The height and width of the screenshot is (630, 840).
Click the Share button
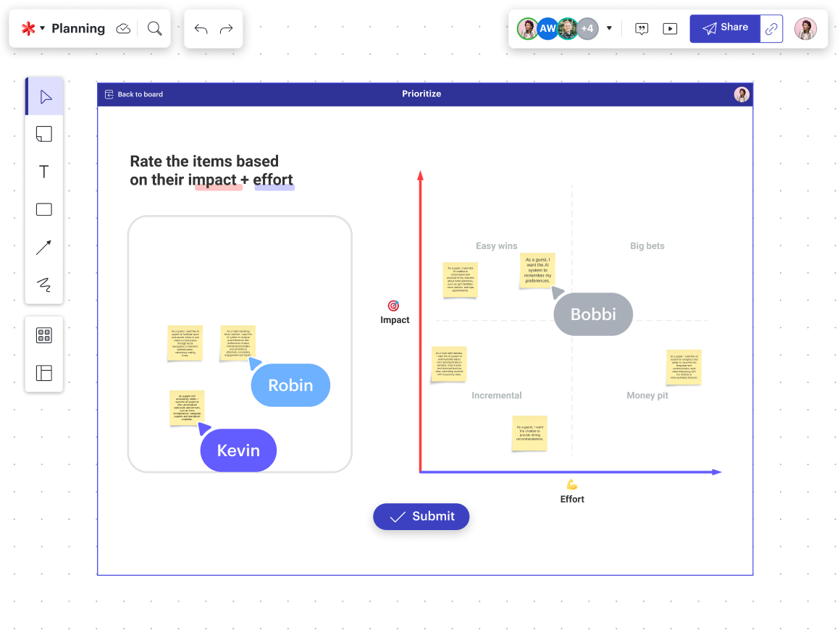click(725, 28)
